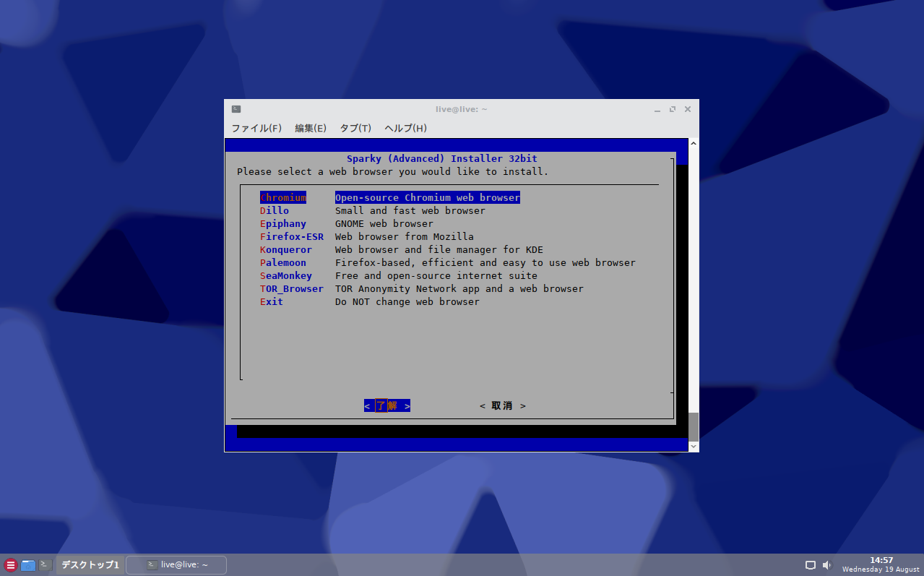Click 'Web browser from Mozilla' description
This screenshot has height=576, width=924.
tap(405, 236)
